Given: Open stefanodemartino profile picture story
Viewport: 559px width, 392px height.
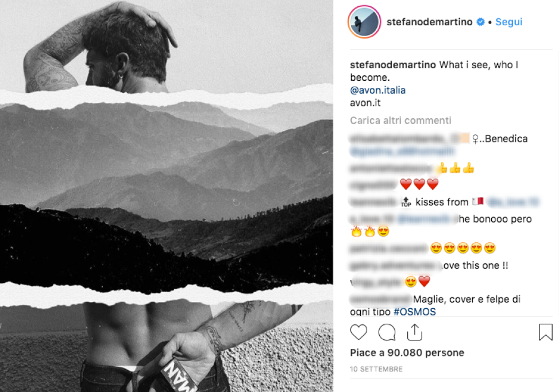Looking at the screenshot, I should 364,22.
